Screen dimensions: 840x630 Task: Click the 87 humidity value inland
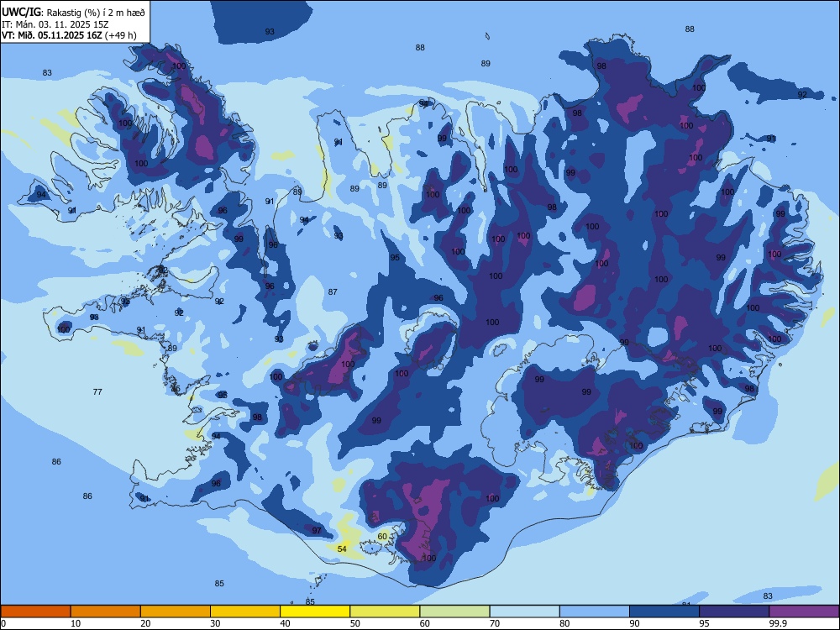(x=333, y=292)
